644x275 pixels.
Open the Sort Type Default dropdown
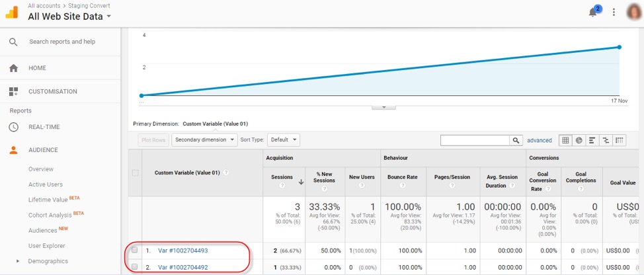(x=284, y=140)
